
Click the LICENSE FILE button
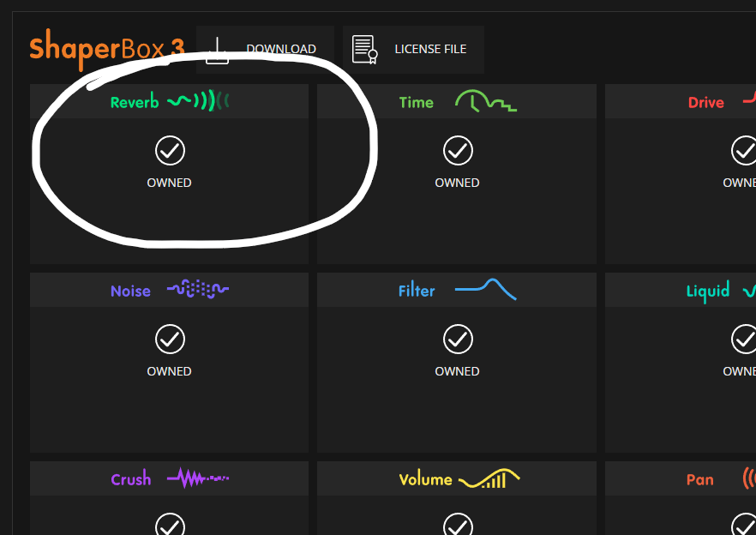413,50
